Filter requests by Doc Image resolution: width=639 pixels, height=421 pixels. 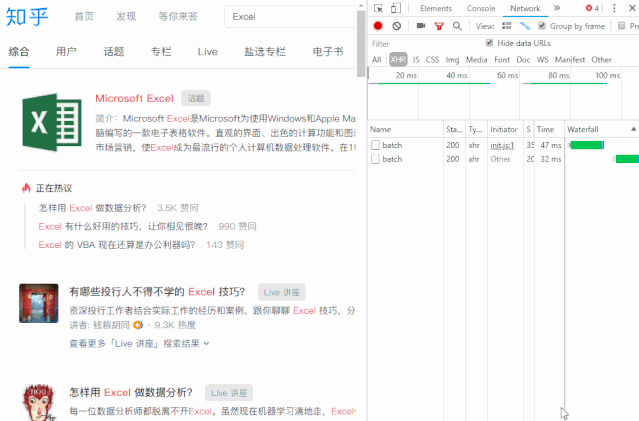click(523, 60)
